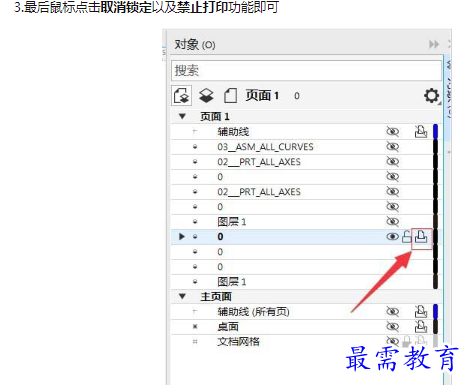Image resolution: width=467 pixels, height=390 pixels.
Task: Show the 03__ASM_ALL_CURVES layer via eye icon
Action: 392,147
